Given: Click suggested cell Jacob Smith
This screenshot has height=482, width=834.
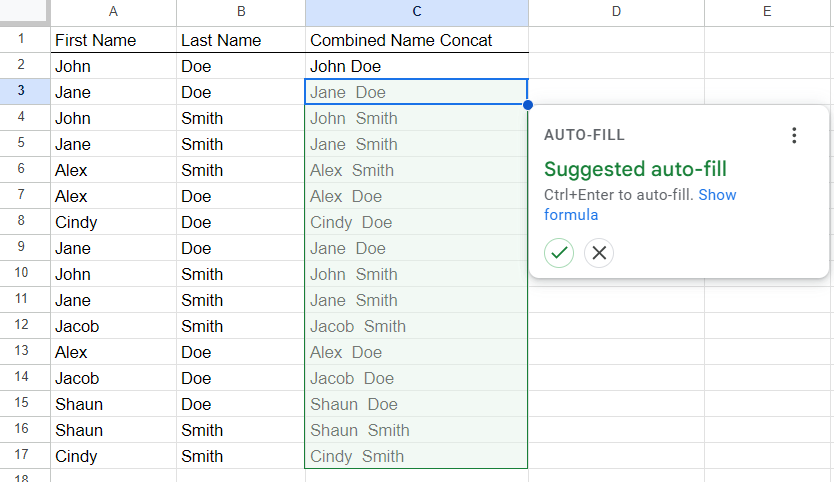Looking at the screenshot, I should (x=416, y=326).
